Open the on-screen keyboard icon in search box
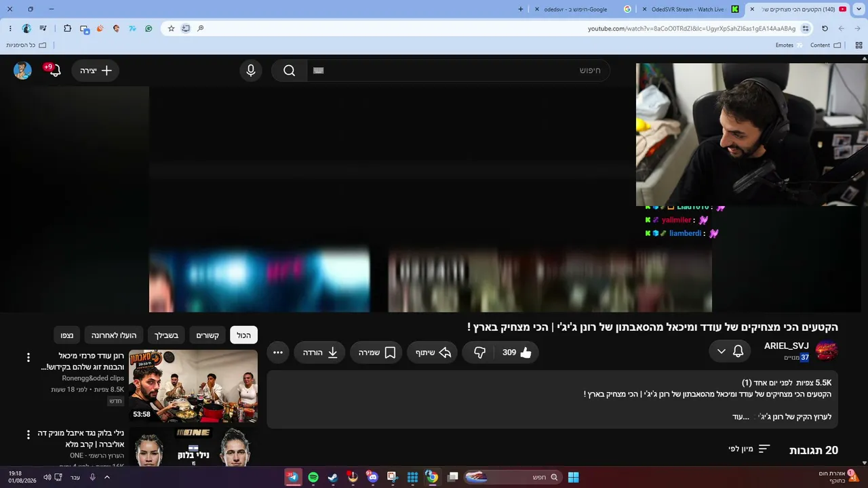The width and height of the screenshot is (868, 488). (319, 70)
